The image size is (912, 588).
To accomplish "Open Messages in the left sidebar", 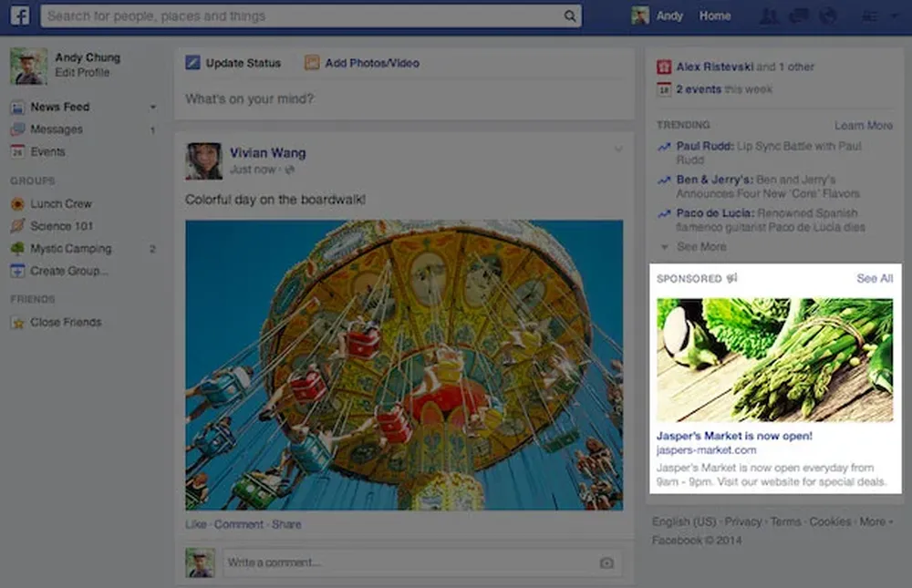I will (x=56, y=129).
